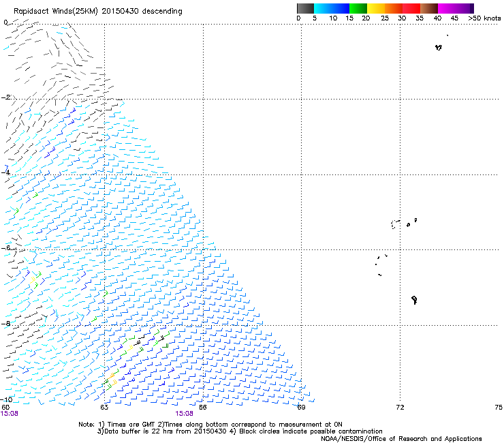
Task: Click the island outline at the top right
Action: click(x=439, y=47)
